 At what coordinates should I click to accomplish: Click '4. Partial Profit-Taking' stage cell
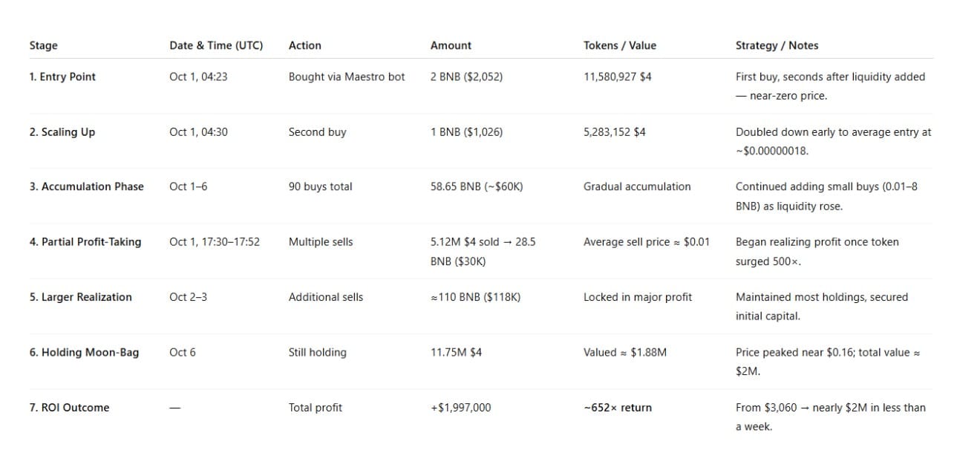point(85,241)
